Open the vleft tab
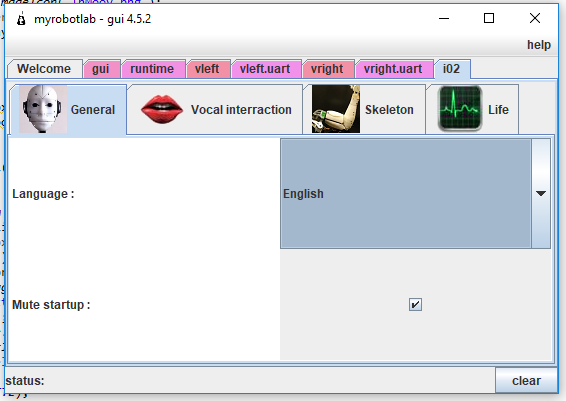The height and width of the screenshot is (401, 566). 208,69
